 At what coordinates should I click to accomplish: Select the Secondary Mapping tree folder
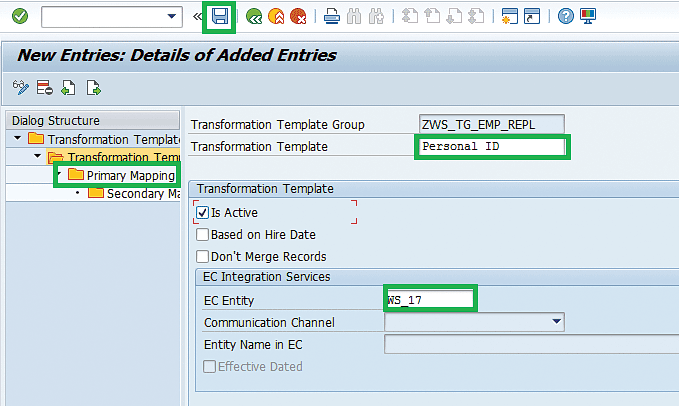[142, 193]
